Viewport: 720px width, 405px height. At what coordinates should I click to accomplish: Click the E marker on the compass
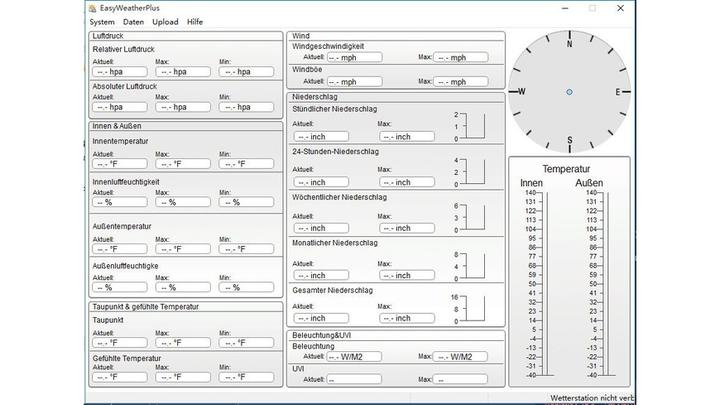point(618,92)
